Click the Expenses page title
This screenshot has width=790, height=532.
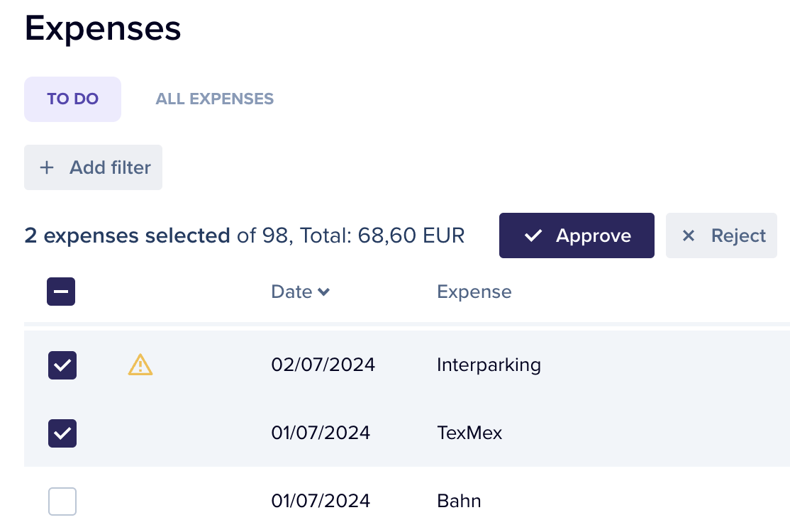102,28
